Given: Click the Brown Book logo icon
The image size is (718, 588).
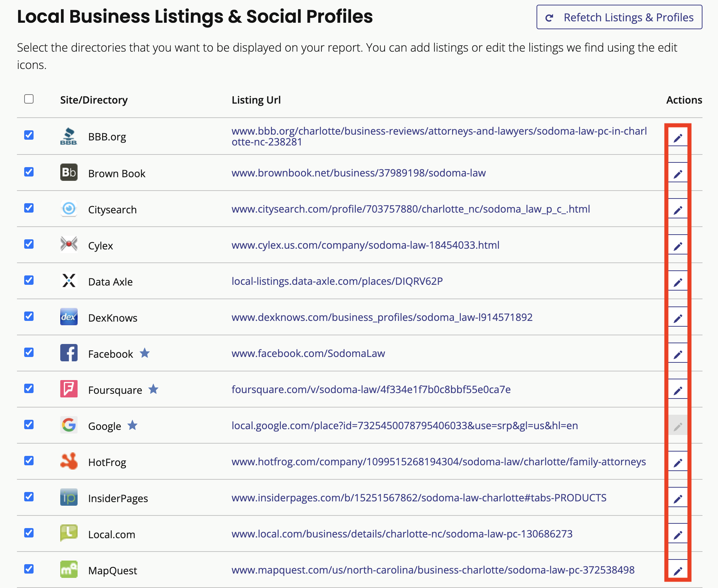Looking at the screenshot, I should tap(69, 173).
